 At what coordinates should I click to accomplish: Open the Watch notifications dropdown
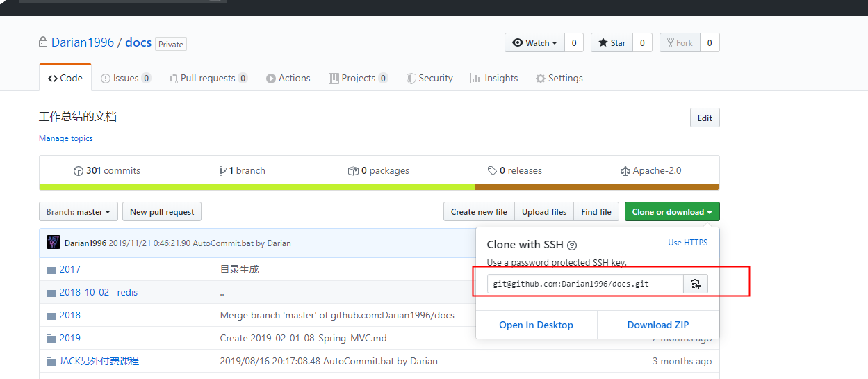pyautogui.click(x=534, y=43)
